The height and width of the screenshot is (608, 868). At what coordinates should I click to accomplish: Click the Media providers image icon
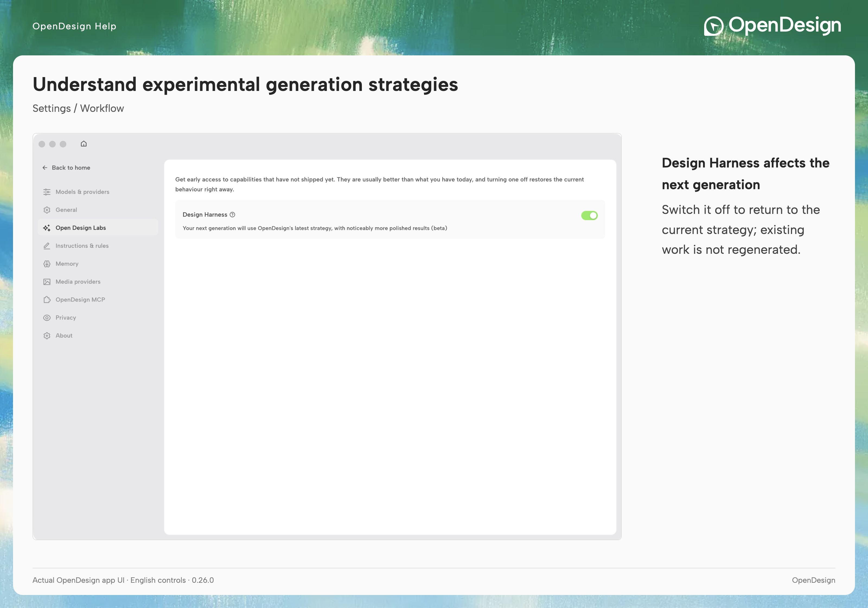47,282
